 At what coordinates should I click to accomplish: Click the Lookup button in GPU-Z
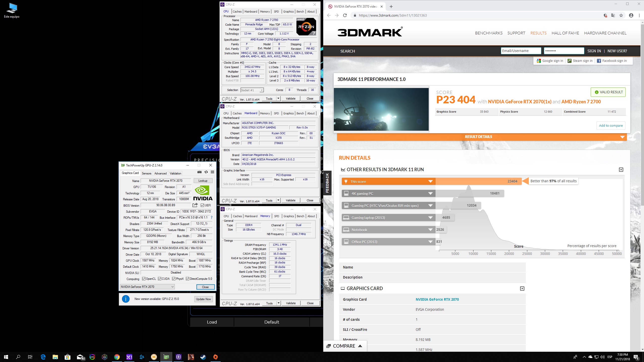(x=203, y=180)
